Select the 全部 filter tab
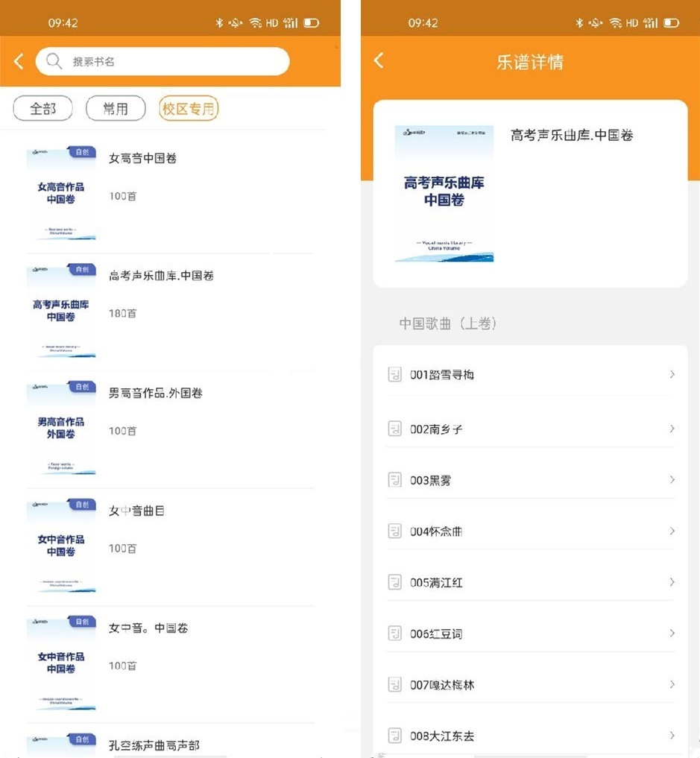700x758 pixels. (43, 109)
